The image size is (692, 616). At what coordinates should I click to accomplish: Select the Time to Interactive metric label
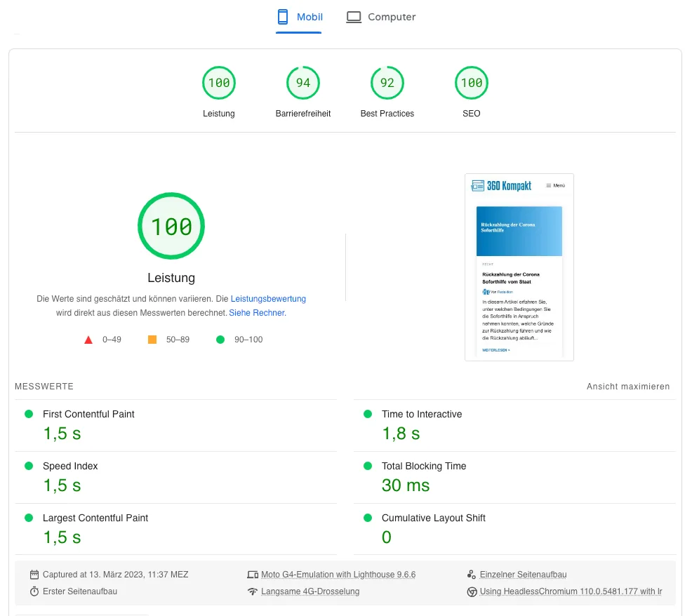[x=422, y=415]
